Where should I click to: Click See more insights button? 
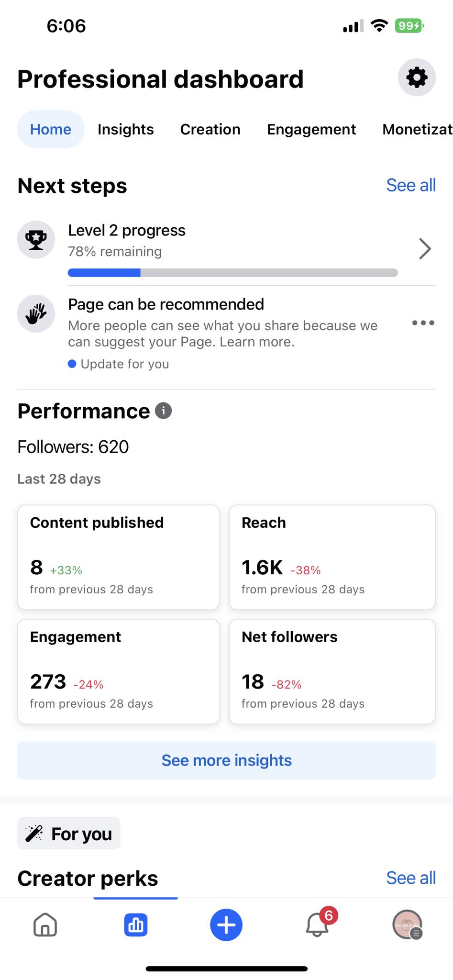coord(226,760)
